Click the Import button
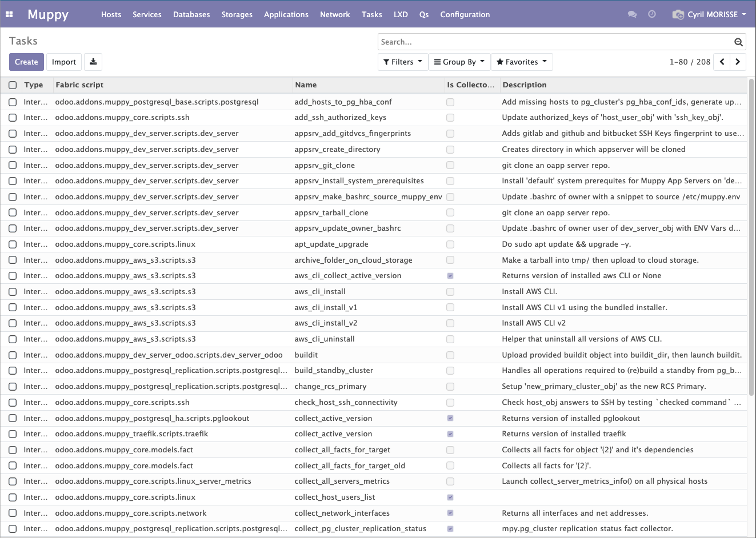The height and width of the screenshot is (538, 756). [64, 62]
